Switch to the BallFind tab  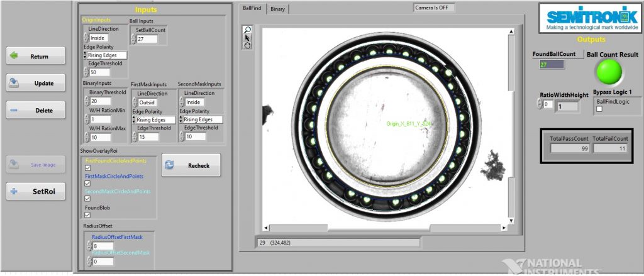(252, 9)
